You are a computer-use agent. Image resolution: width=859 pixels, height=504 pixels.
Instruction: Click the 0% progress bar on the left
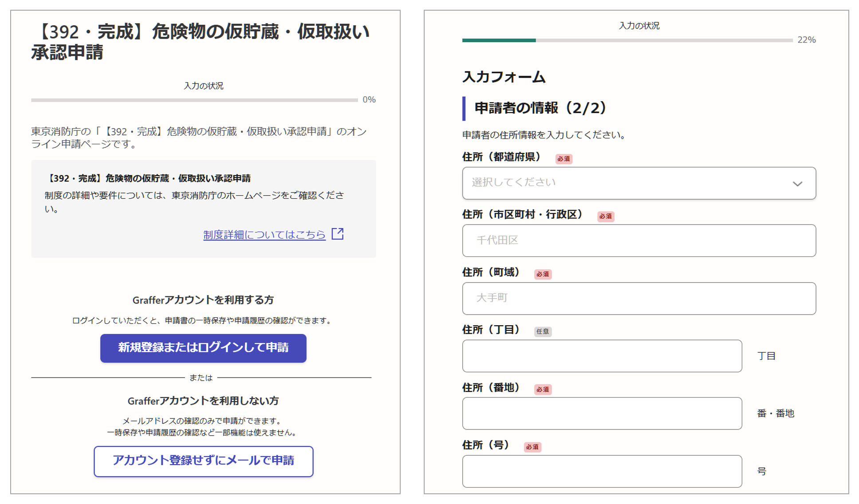point(194,100)
